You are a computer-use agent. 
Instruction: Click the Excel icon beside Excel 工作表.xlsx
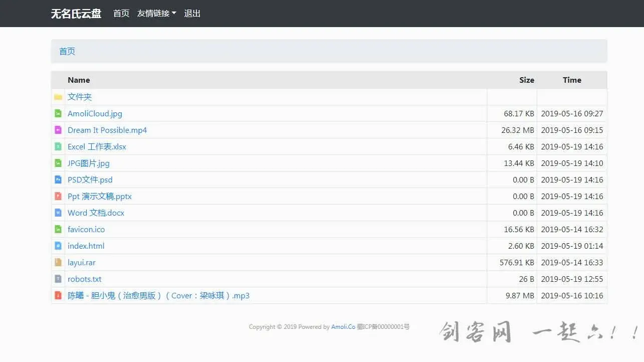(58, 146)
